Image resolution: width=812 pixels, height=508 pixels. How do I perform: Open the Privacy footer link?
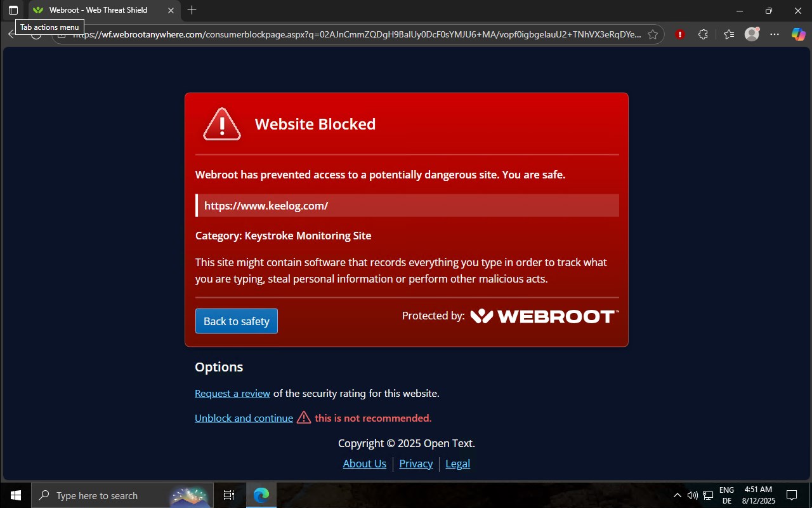coord(416,464)
